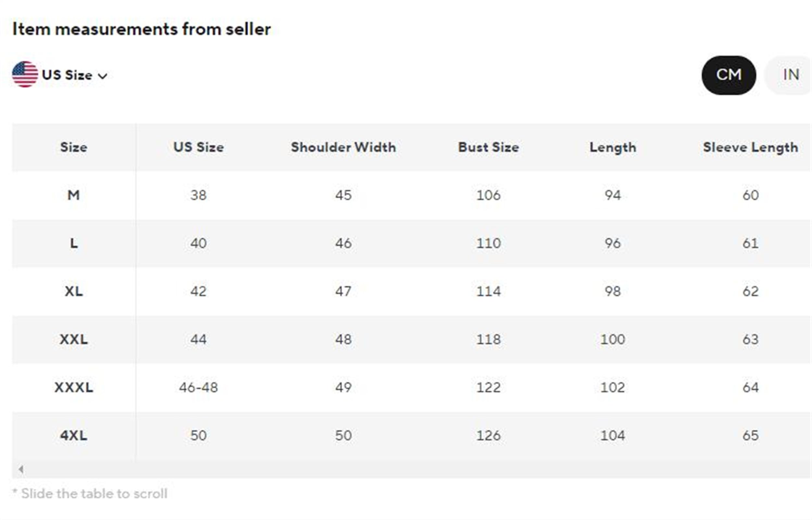Expand the chevron next to US Size

[103, 76]
